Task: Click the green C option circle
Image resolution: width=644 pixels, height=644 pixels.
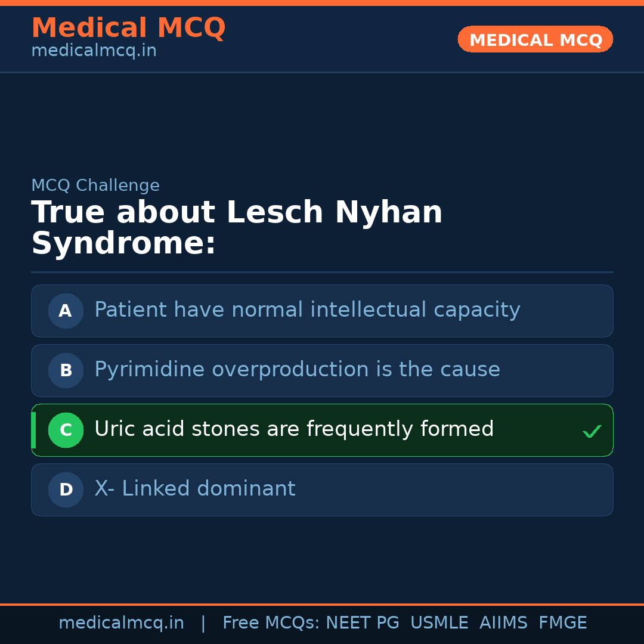Action: [x=66, y=430]
